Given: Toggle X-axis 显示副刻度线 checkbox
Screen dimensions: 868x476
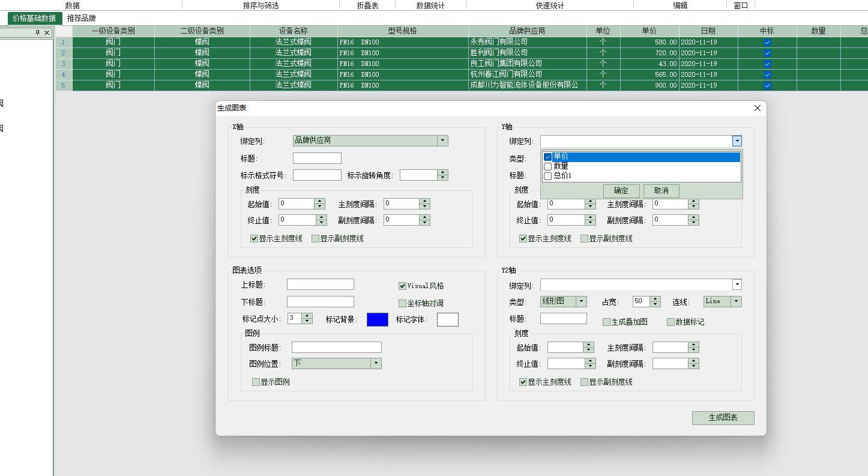Looking at the screenshot, I should pos(315,239).
